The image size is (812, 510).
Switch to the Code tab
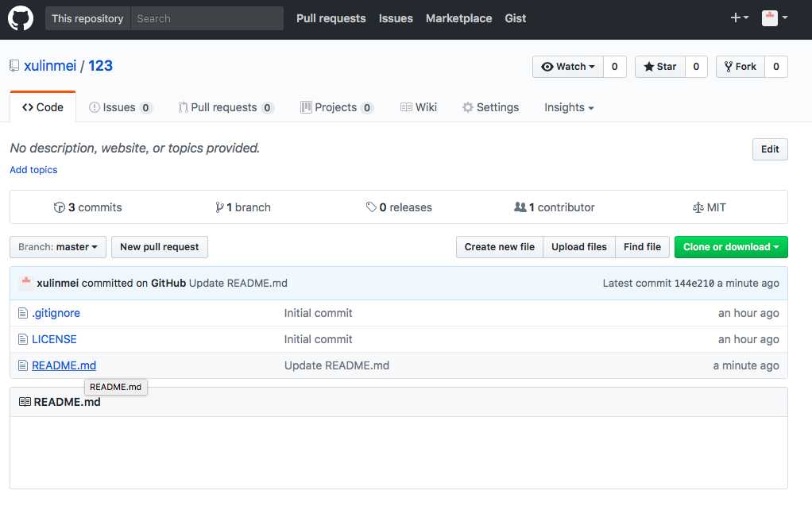[43, 107]
